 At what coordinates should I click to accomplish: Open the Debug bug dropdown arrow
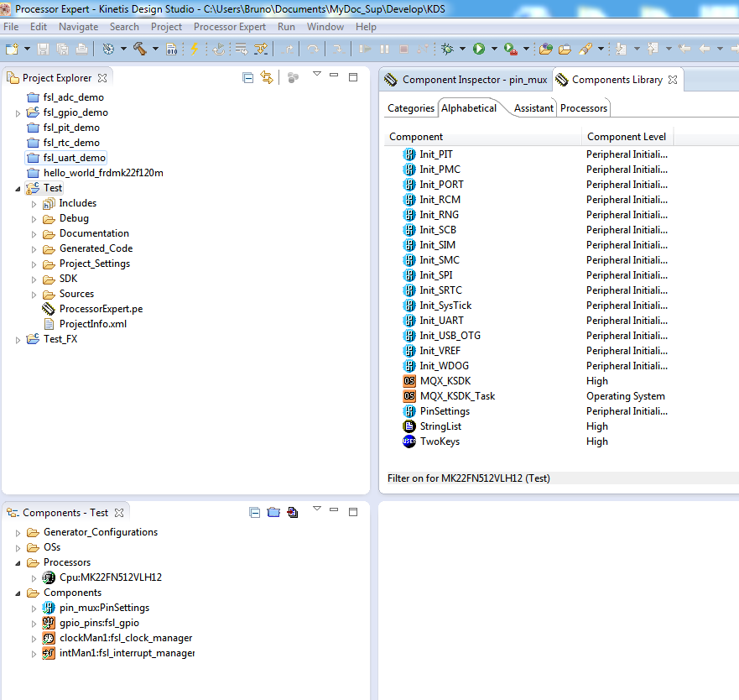(462, 49)
